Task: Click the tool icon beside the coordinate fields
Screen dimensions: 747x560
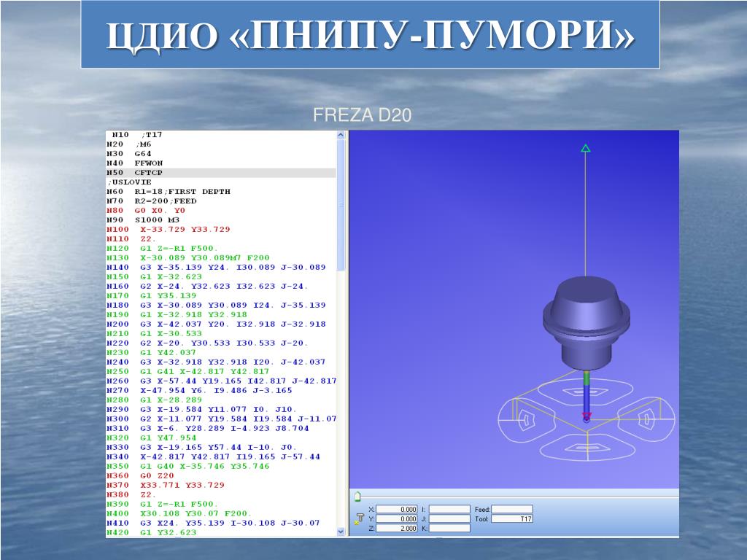Action: [x=359, y=518]
